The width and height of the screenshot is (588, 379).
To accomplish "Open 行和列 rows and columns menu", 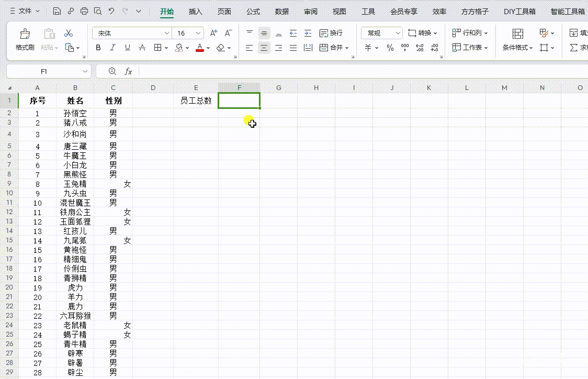I will tap(470, 33).
